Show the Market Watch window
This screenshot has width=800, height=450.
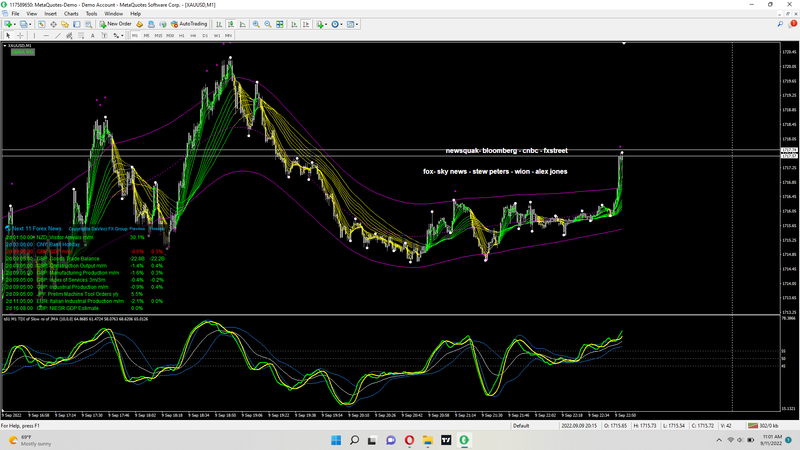41,24
